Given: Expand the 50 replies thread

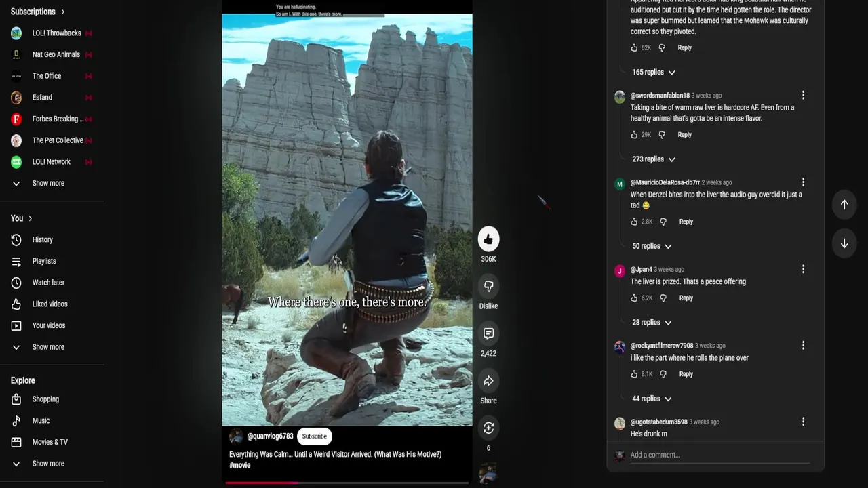Looking at the screenshot, I should click(652, 246).
